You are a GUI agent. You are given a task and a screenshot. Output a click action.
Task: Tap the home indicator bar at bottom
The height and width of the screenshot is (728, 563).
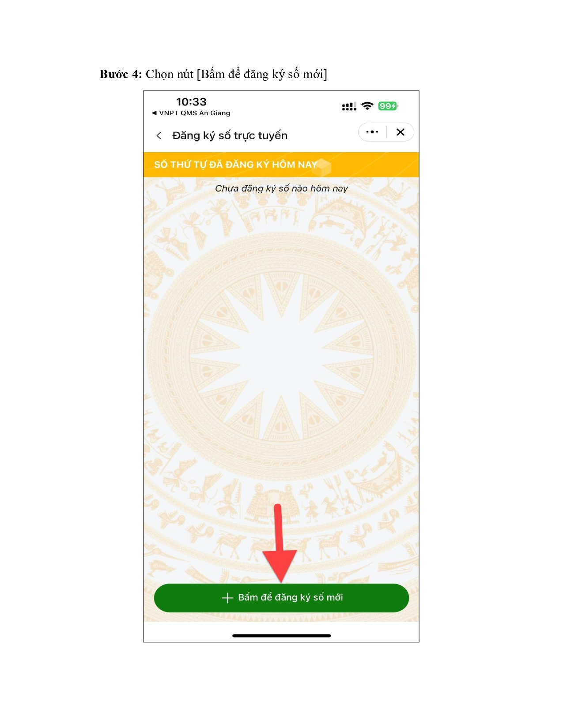tap(281, 636)
